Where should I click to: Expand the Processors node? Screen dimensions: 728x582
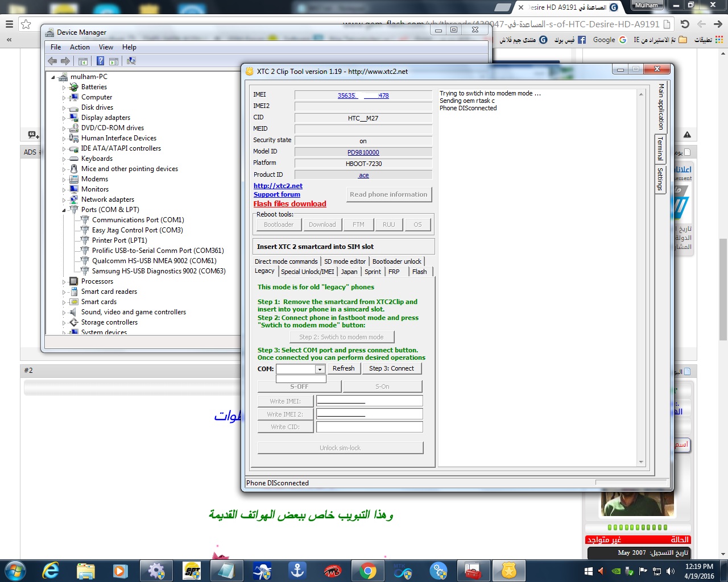click(x=64, y=282)
